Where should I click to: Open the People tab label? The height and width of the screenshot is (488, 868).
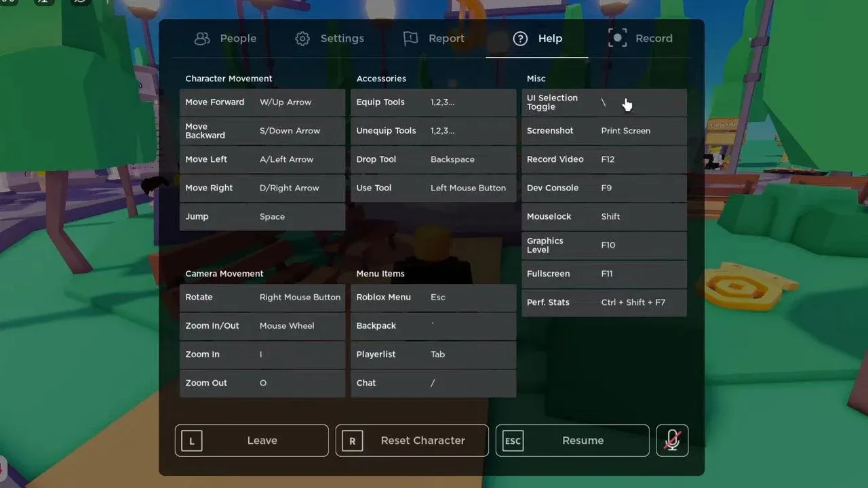click(238, 39)
